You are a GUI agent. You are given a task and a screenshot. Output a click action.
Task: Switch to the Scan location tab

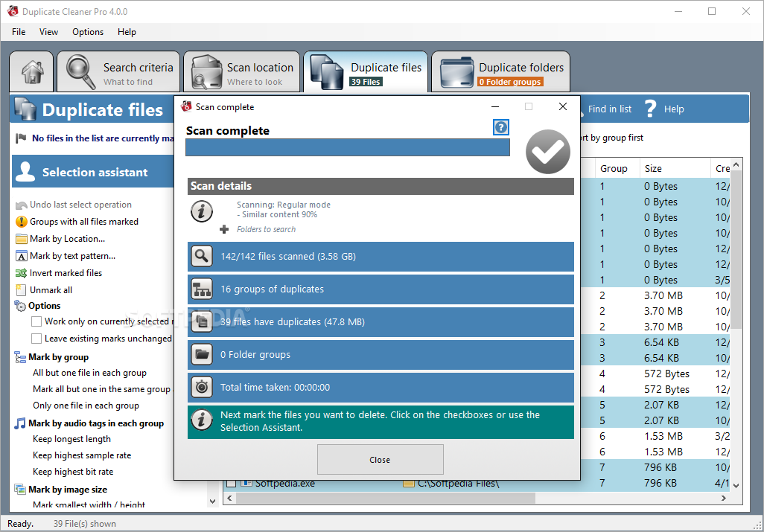[x=242, y=71]
